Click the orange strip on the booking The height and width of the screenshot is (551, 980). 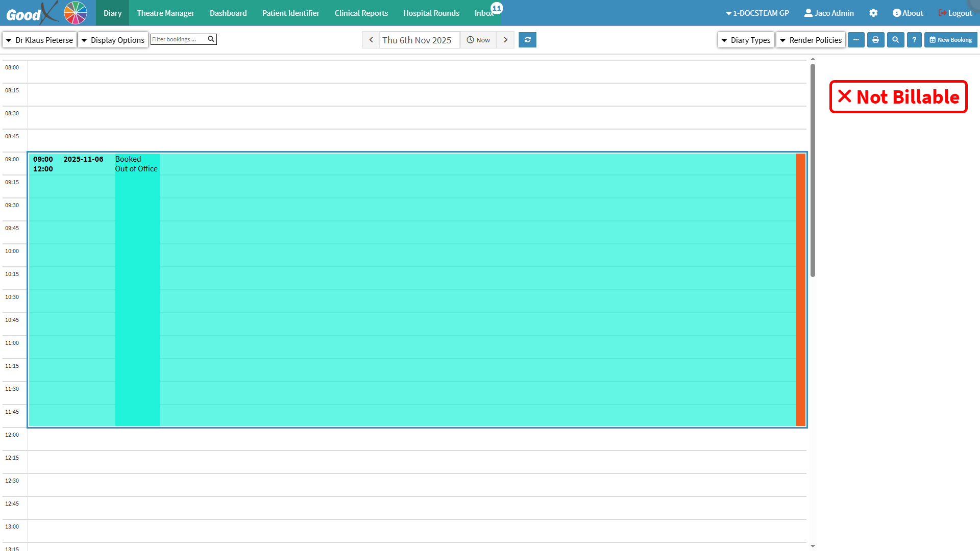tap(800, 290)
